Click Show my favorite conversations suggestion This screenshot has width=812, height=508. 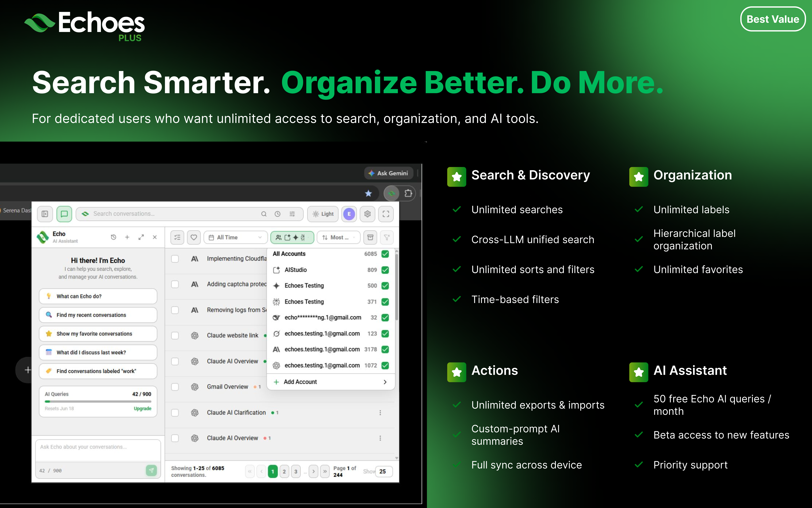pyautogui.click(x=98, y=334)
